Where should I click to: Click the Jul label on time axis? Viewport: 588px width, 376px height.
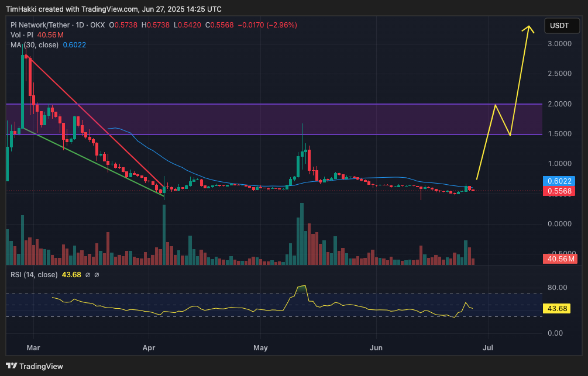(488, 348)
